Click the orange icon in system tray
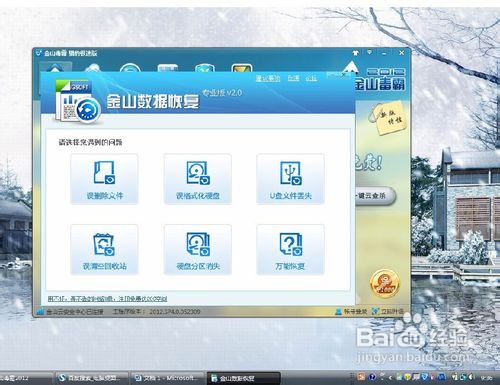Viewport: 500px width, 385px height. click(x=361, y=377)
